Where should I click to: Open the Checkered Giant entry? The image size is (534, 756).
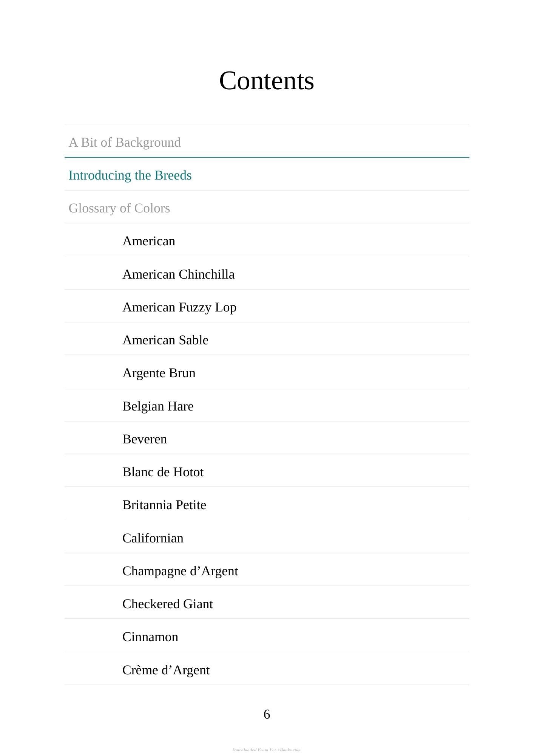point(168,604)
